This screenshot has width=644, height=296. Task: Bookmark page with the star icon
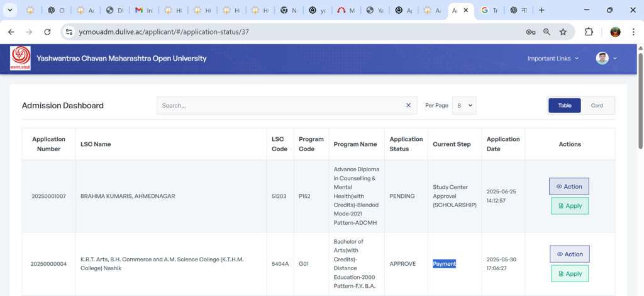click(563, 31)
